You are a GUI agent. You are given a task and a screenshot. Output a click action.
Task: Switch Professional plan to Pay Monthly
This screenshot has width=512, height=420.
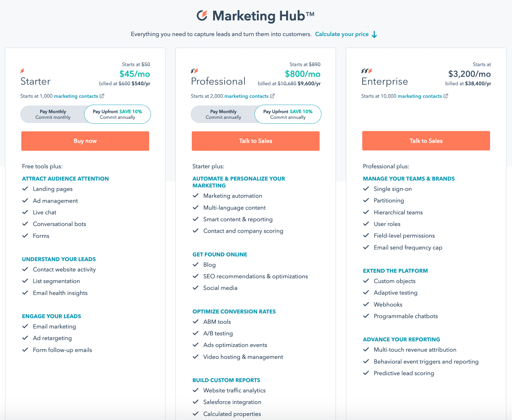223,114
